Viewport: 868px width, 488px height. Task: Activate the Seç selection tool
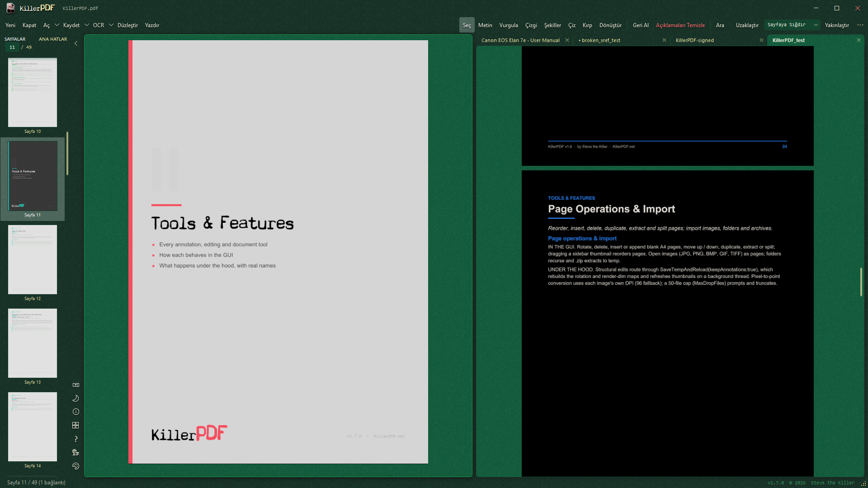467,25
